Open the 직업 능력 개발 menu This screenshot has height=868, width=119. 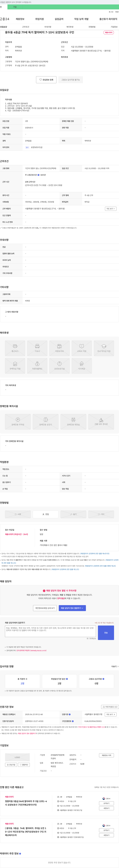(81, 19)
